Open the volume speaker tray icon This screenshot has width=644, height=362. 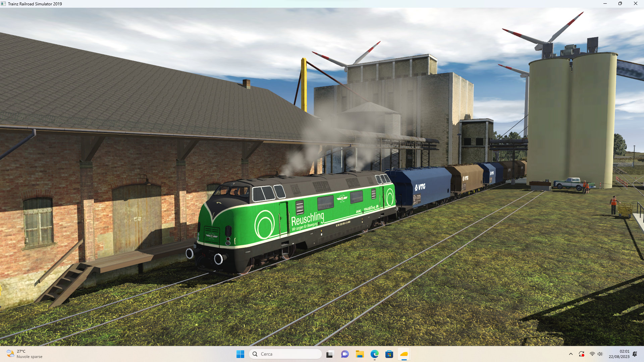pyautogui.click(x=600, y=354)
